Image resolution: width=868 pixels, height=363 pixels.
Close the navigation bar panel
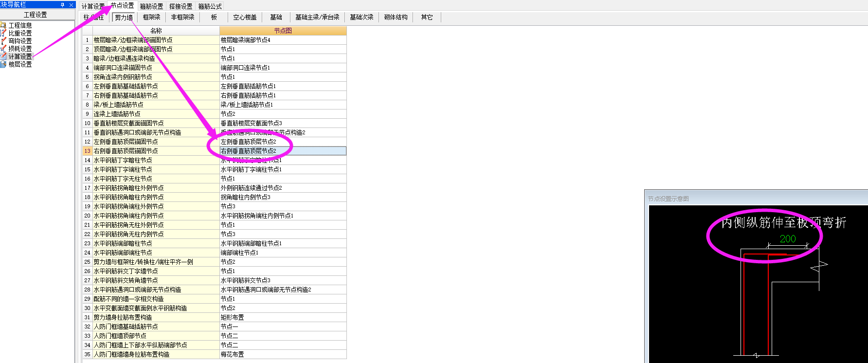(x=72, y=4)
